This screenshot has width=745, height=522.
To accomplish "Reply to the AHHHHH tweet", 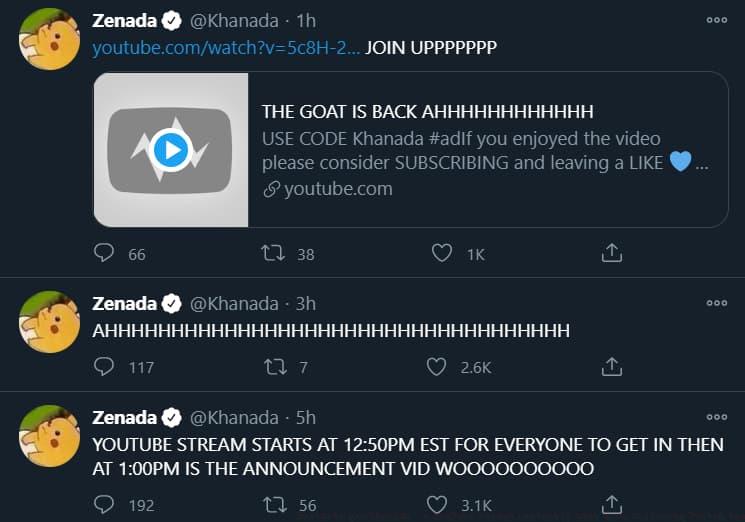I will [105, 367].
